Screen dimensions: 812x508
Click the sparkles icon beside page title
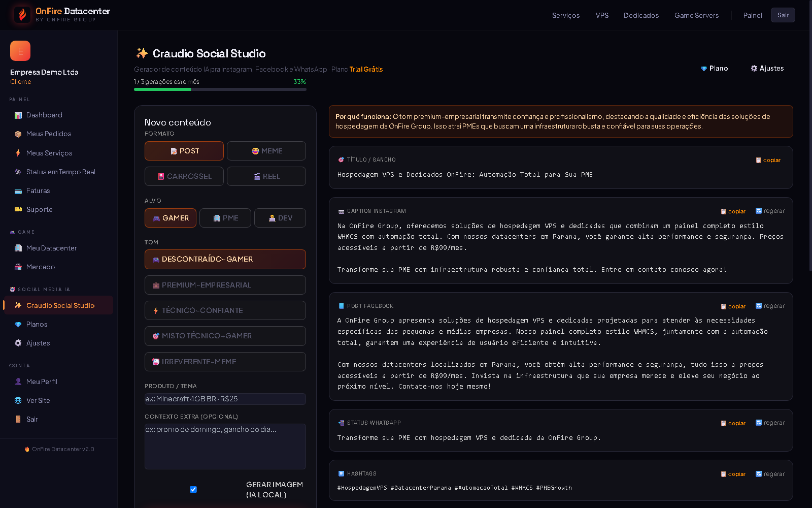click(x=142, y=53)
